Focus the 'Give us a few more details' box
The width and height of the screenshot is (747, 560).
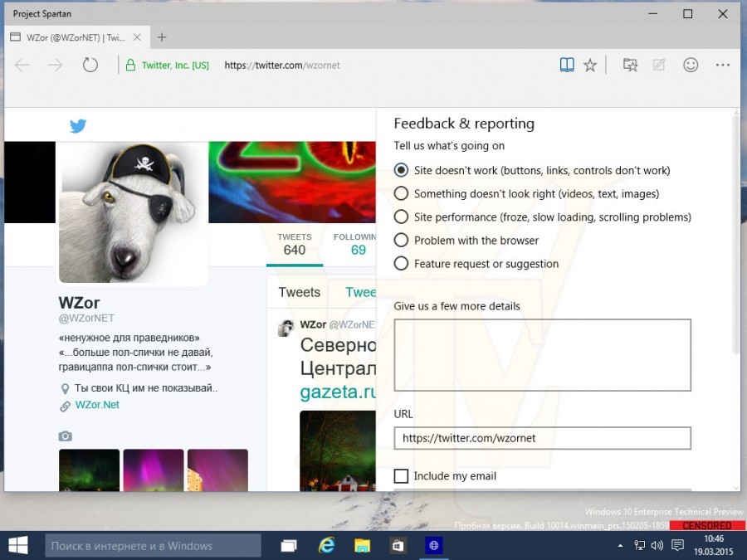click(542, 355)
